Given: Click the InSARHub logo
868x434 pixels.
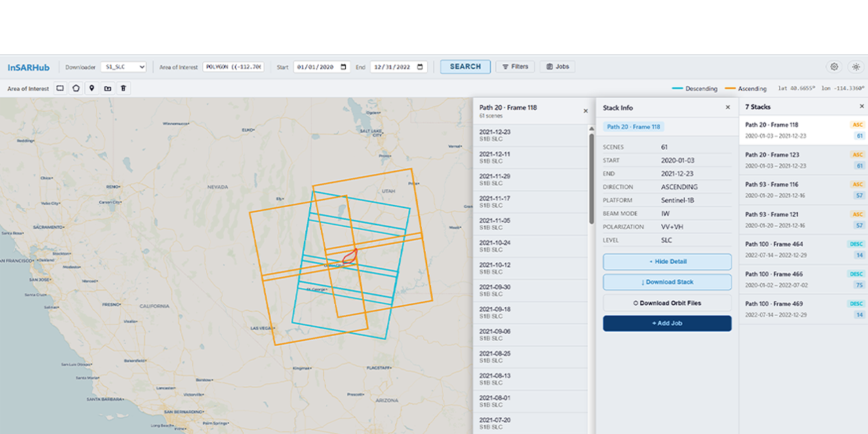Looking at the screenshot, I should [28, 67].
